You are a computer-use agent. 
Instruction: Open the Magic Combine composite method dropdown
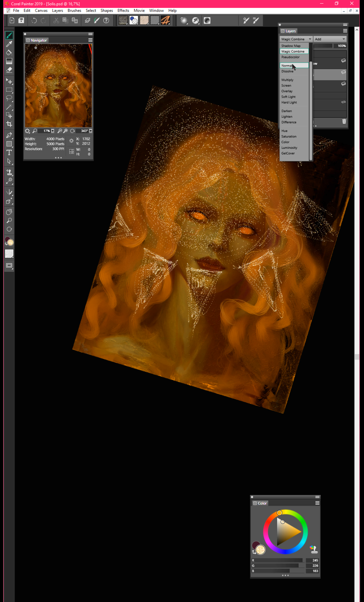coord(296,39)
